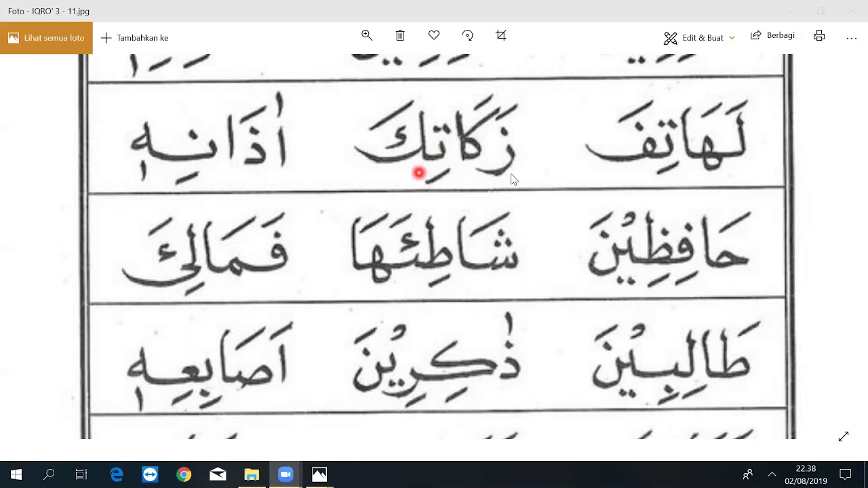Share photo via Berbagi

tap(772, 35)
